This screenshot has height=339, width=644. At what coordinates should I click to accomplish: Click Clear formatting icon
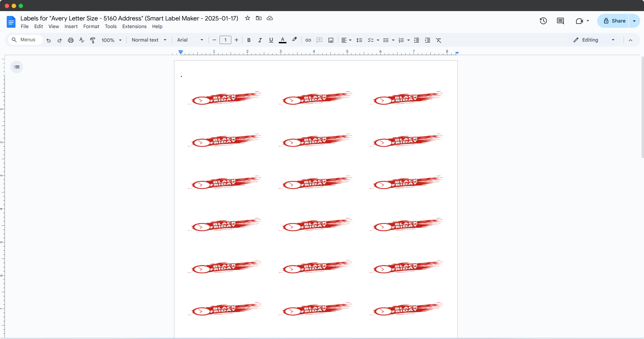click(x=439, y=40)
